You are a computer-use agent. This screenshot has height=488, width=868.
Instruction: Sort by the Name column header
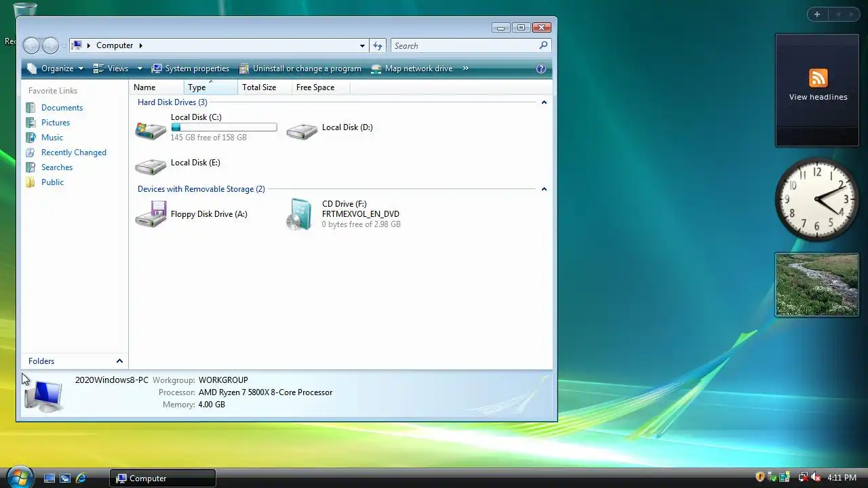point(157,87)
